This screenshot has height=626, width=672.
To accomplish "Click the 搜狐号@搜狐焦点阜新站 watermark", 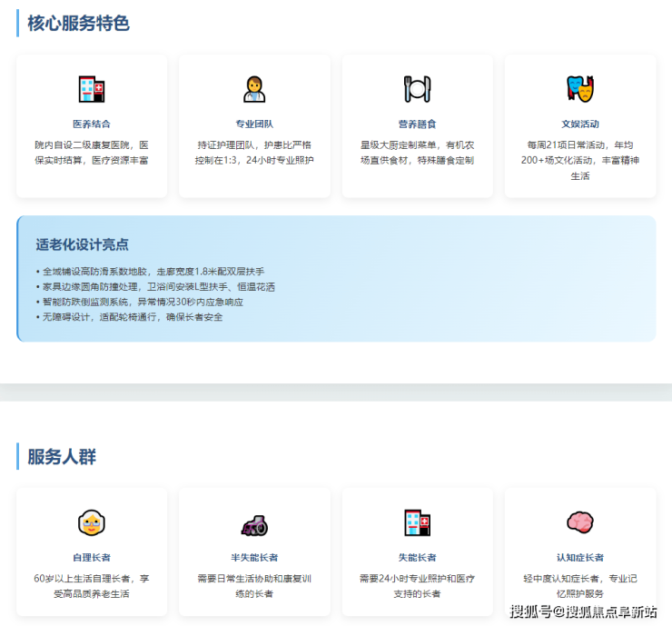I will pos(583,611).
